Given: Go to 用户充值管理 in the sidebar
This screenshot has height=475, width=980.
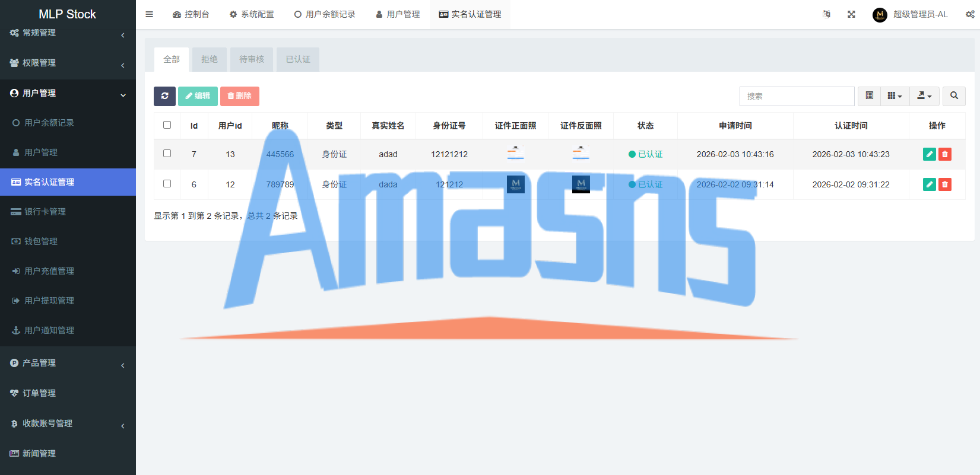Looking at the screenshot, I should (x=68, y=271).
